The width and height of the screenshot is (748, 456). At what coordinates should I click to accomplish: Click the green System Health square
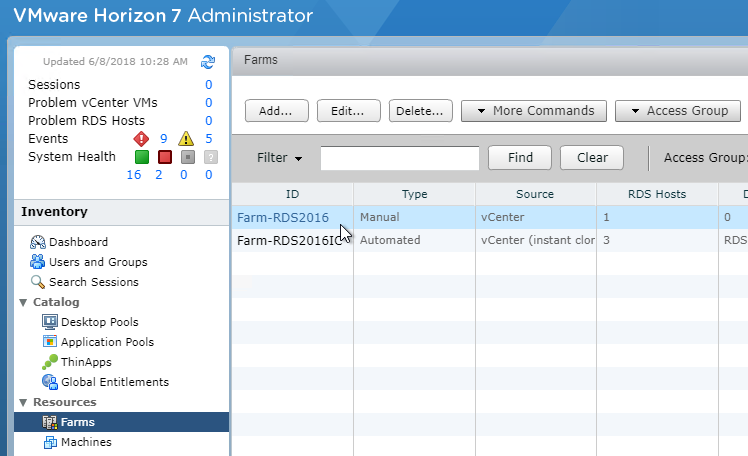[142, 157]
